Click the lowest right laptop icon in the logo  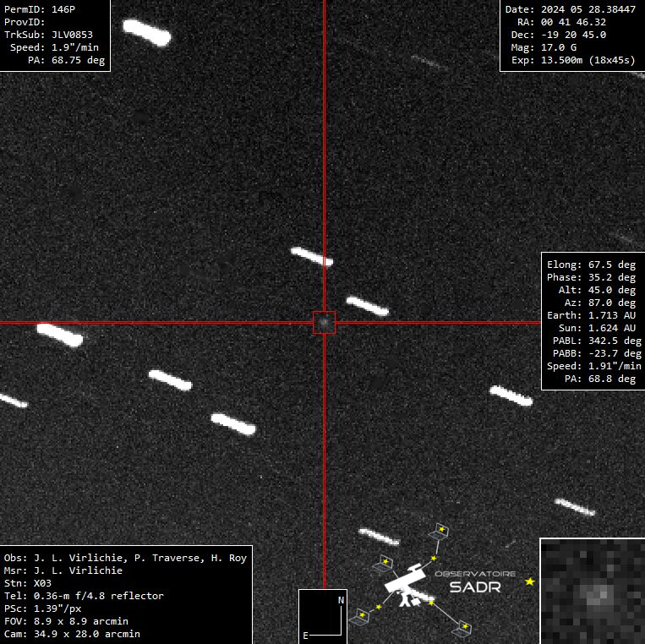(462, 629)
